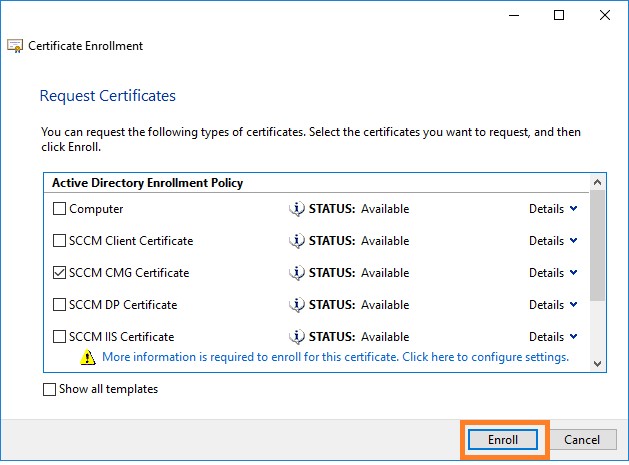This screenshot has height=465, width=629.
Task: Click the yellow warning triangle icon
Action: point(87,357)
